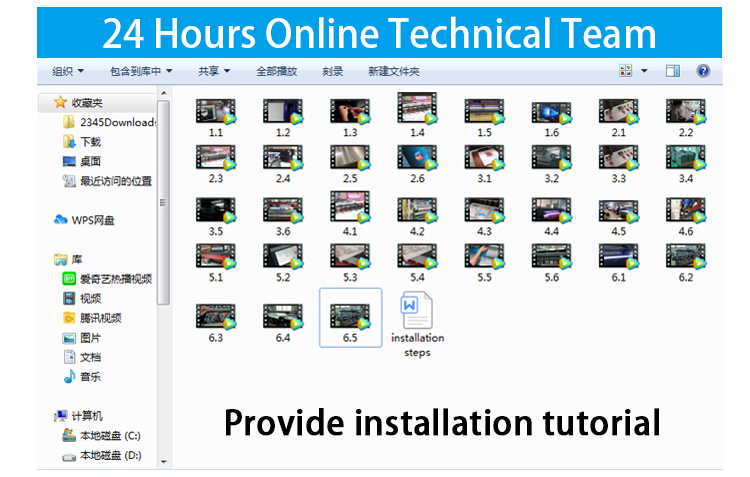Select the installation steps document file
Image resolution: width=750 pixels, height=477 pixels.
click(417, 323)
